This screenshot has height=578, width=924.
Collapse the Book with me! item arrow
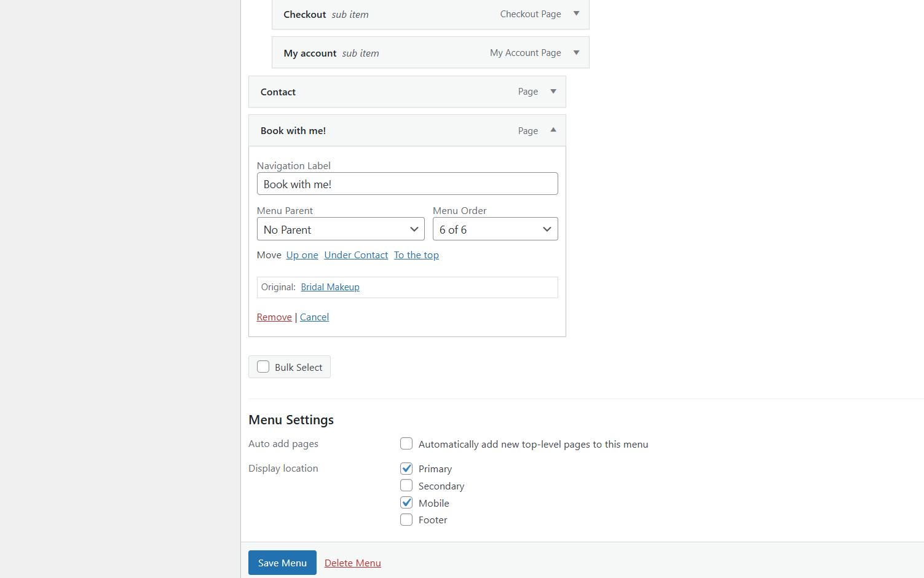[x=553, y=130]
